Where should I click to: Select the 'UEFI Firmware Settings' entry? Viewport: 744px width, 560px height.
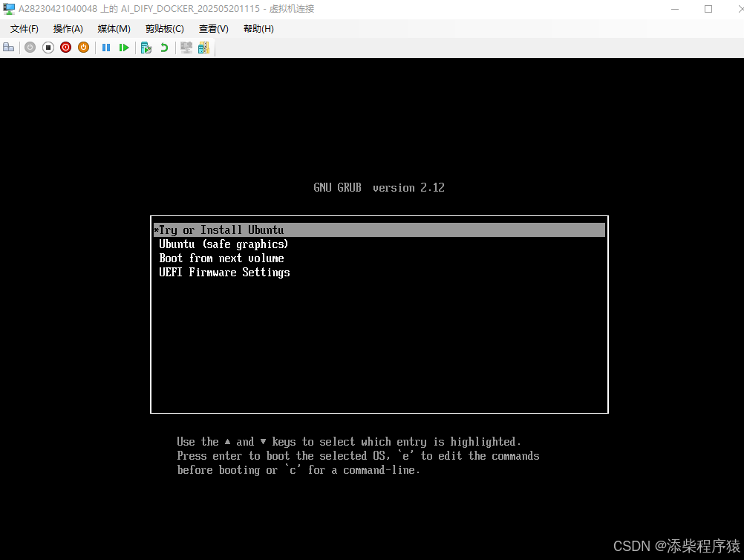pos(379,273)
